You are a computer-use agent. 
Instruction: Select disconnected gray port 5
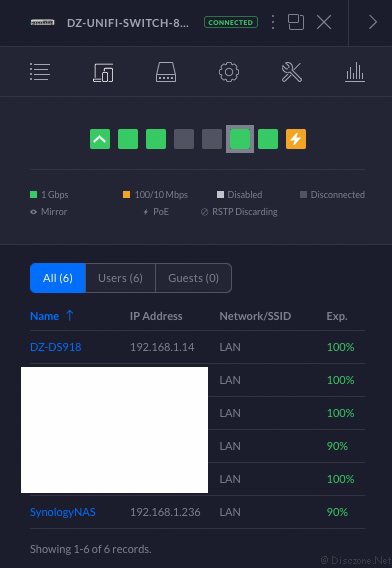click(x=212, y=139)
